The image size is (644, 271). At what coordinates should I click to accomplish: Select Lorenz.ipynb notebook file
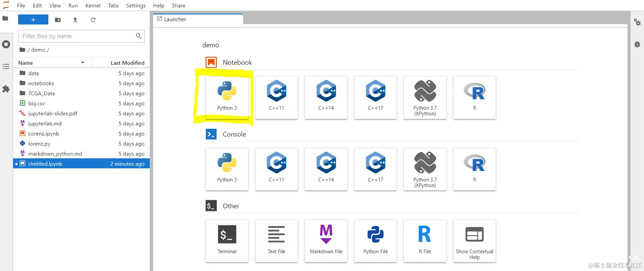coord(82,133)
